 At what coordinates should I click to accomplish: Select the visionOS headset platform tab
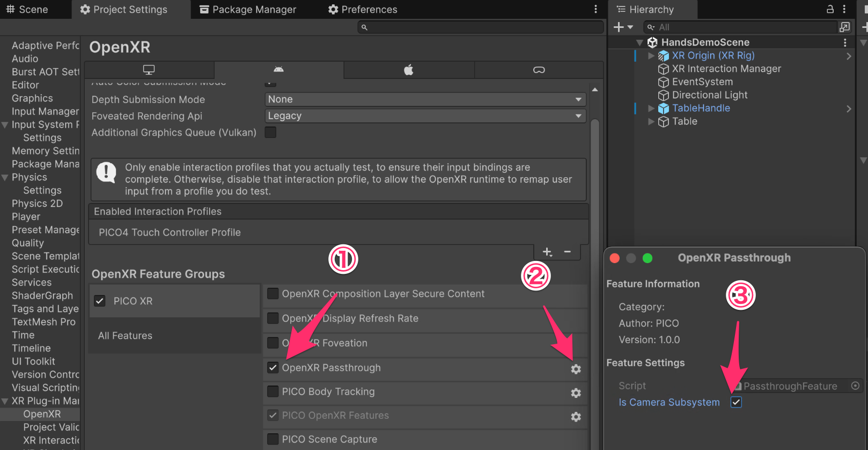[539, 70]
